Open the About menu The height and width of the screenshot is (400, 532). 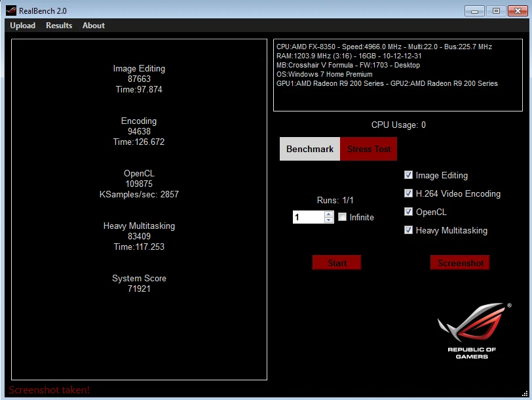pos(94,26)
